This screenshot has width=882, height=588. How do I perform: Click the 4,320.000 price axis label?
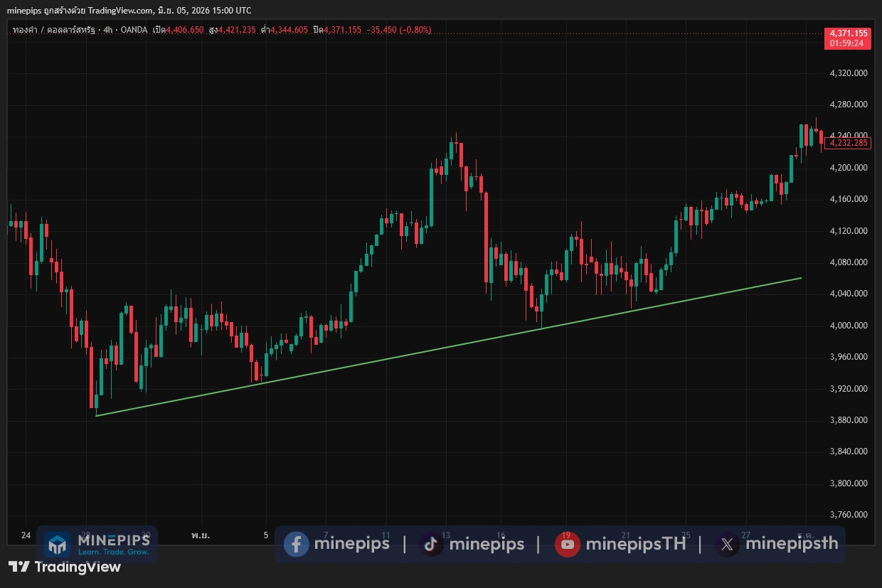(849, 73)
